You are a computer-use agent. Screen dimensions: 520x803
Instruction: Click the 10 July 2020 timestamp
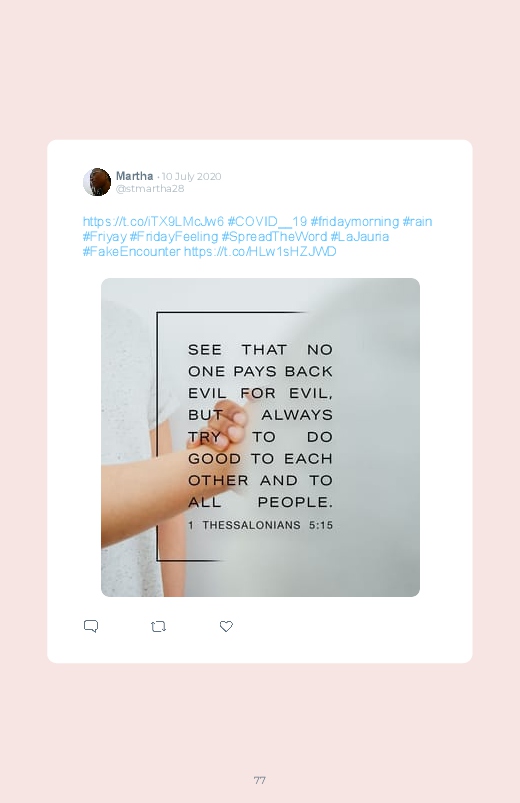tap(192, 176)
